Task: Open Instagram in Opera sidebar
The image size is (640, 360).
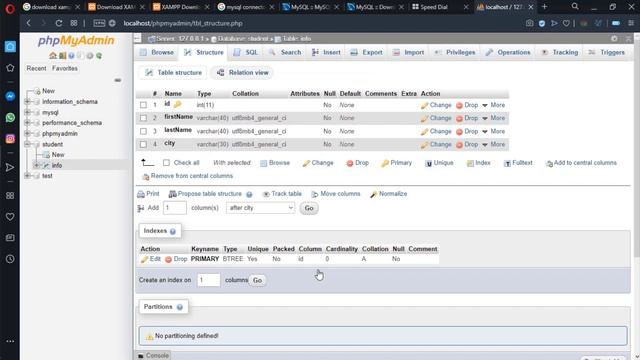Action: [10, 139]
